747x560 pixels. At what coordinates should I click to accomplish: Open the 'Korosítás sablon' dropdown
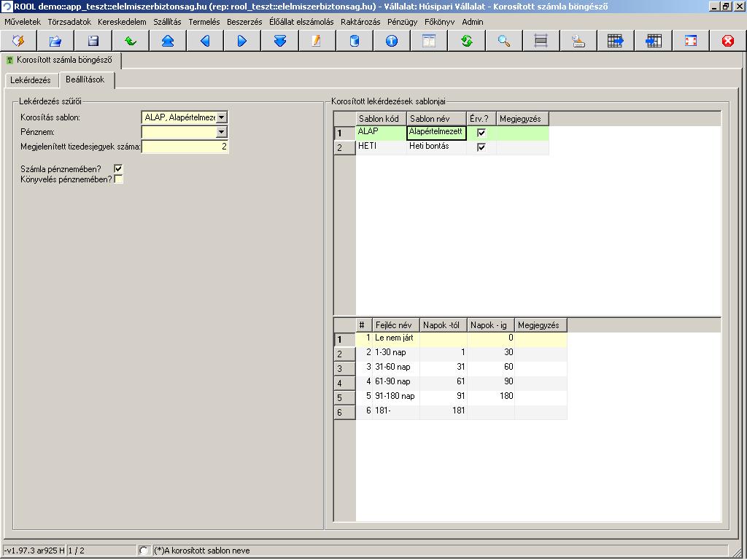222,117
